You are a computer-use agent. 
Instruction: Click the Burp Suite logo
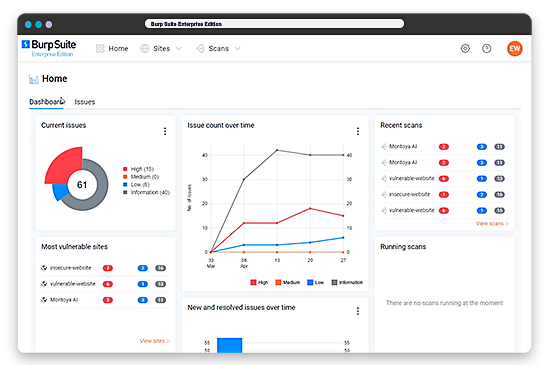tap(49, 48)
